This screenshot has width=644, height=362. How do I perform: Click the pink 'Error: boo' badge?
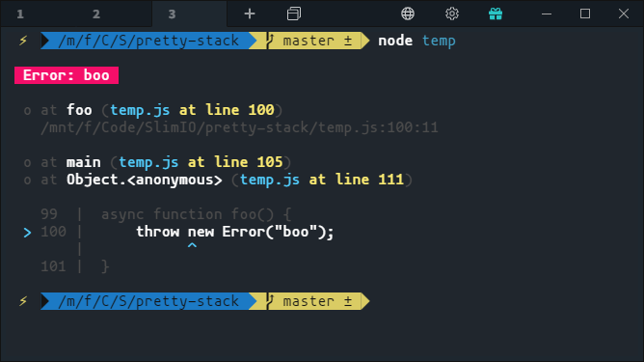67,75
